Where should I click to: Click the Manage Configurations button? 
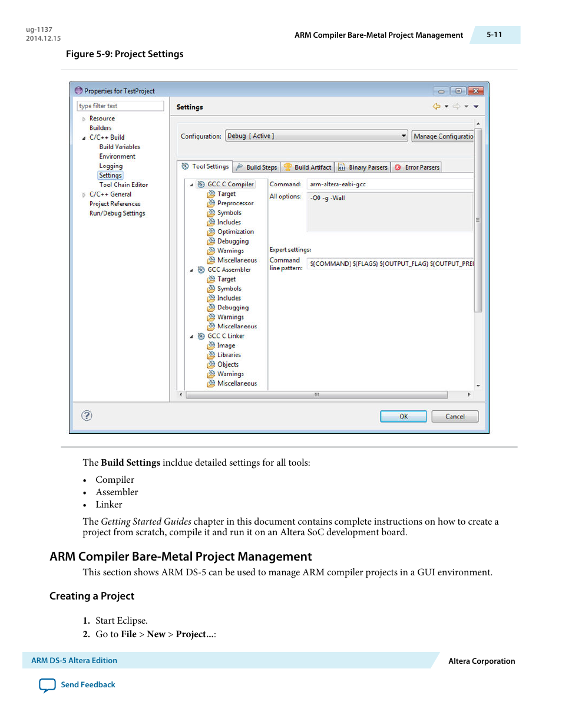pos(442,136)
